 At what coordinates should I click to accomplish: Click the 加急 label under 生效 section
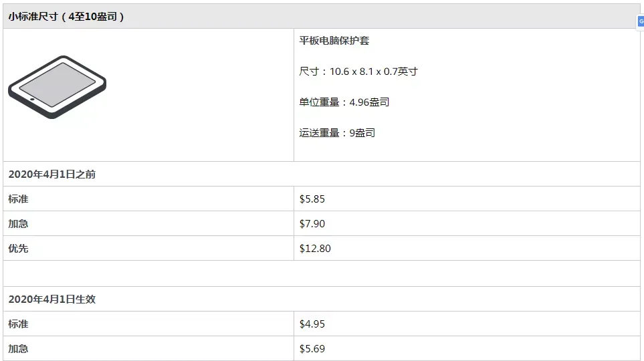tap(18, 348)
